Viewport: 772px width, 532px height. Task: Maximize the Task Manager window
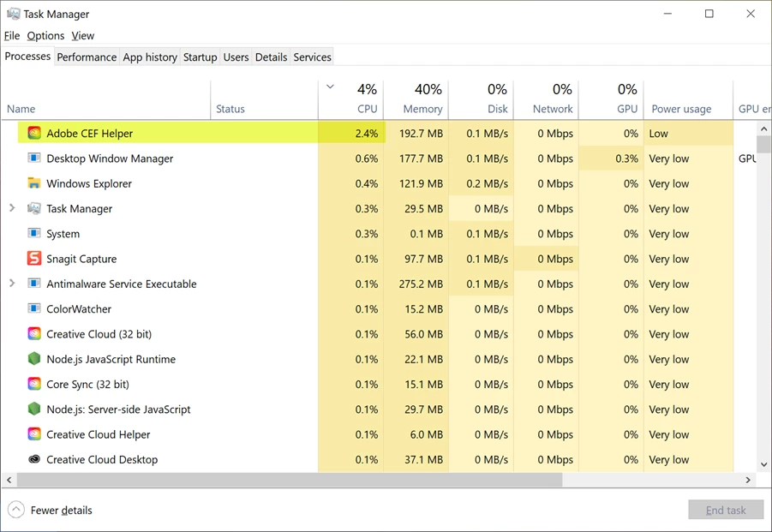click(709, 14)
